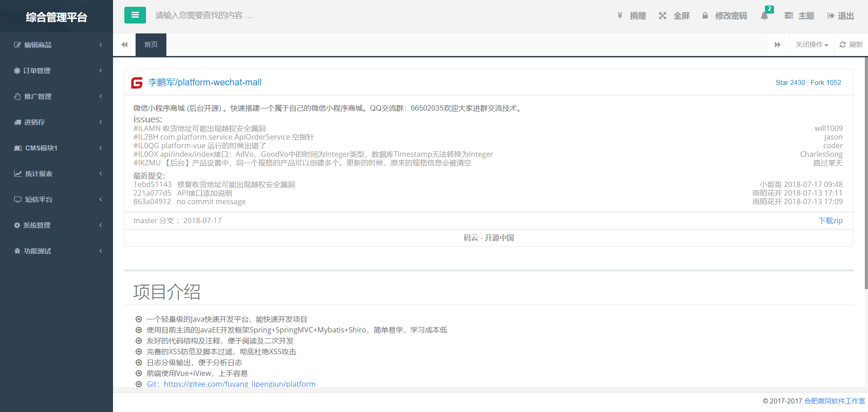The width and height of the screenshot is (868, 412).
Task: Click the theme list icon
Action: pyautogui.click(x=789, y=16)
